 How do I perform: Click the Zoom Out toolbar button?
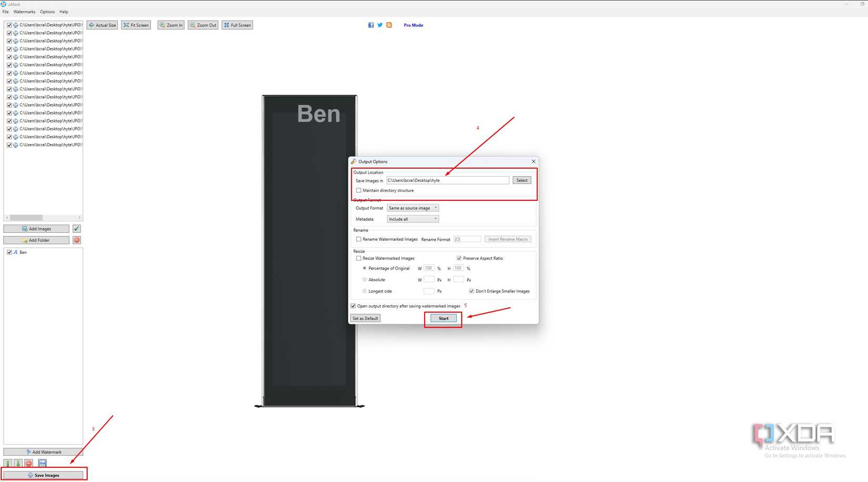(x=203, y=25)
